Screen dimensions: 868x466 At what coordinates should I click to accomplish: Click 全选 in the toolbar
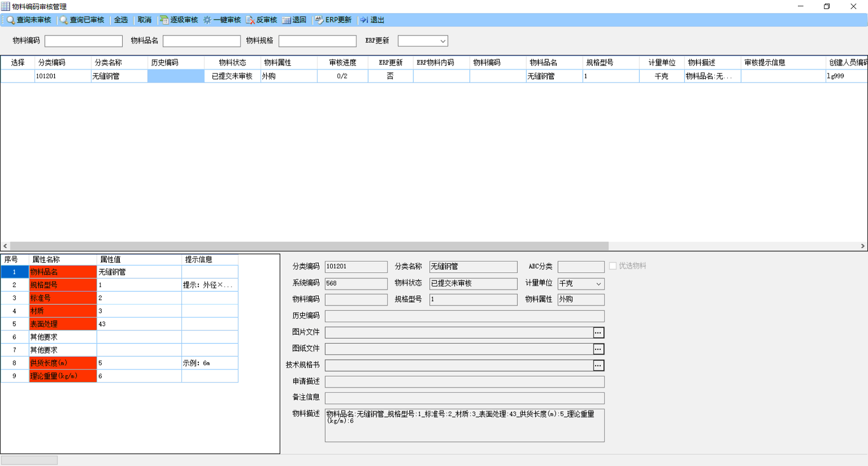[121, 20]
